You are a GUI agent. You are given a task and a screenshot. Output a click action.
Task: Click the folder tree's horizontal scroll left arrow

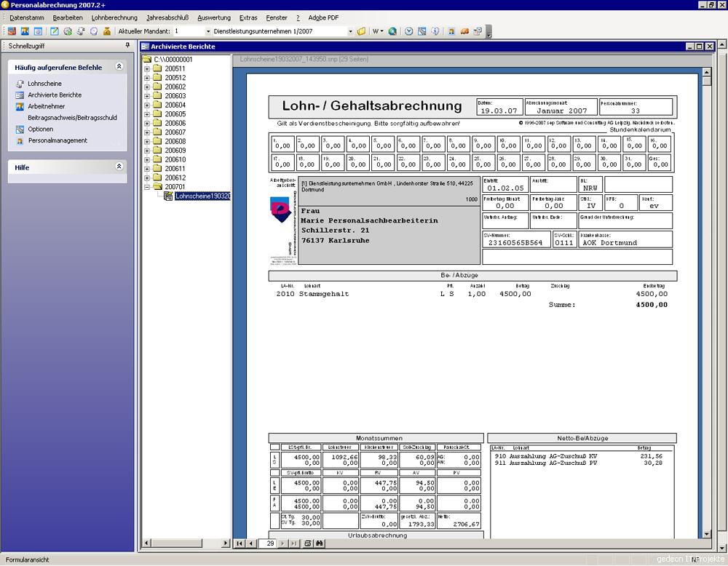coord(147,543)
